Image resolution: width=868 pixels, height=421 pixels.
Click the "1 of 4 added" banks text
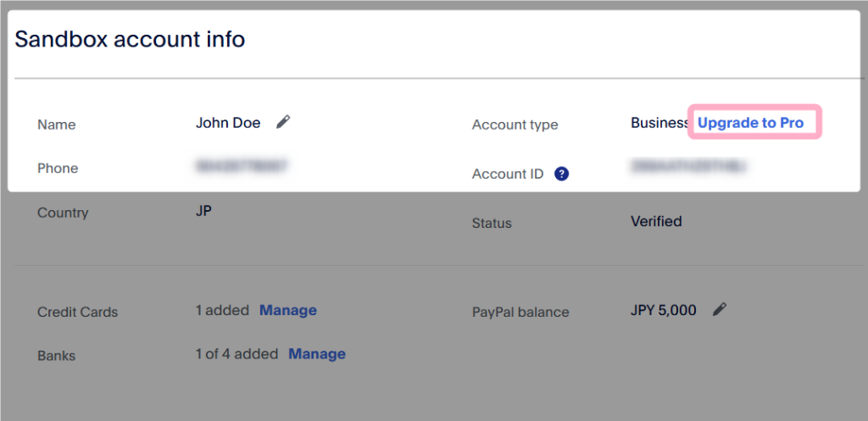(x=236, y=354)
